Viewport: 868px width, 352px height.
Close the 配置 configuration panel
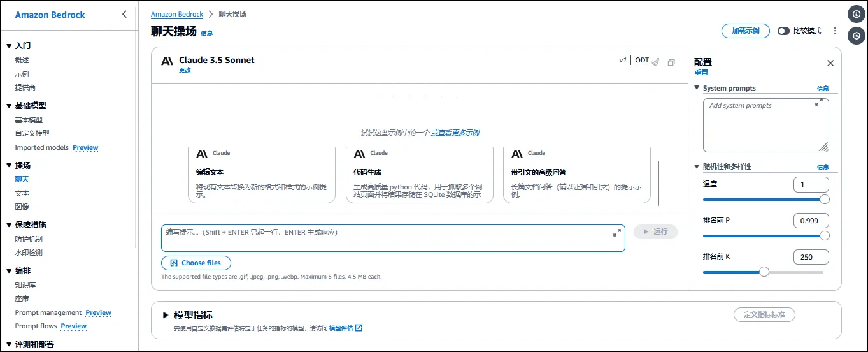tap(830, 63)
